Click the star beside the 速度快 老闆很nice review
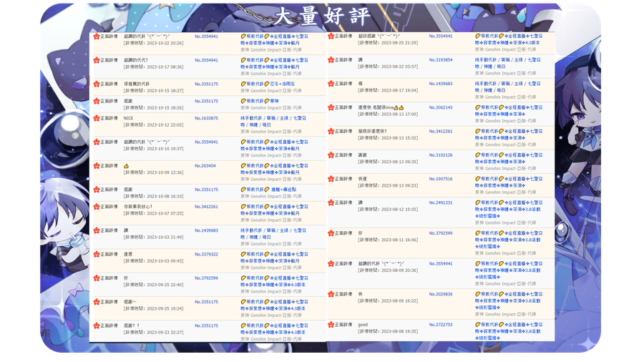This screenshot has width=644, height=362. 331,107
